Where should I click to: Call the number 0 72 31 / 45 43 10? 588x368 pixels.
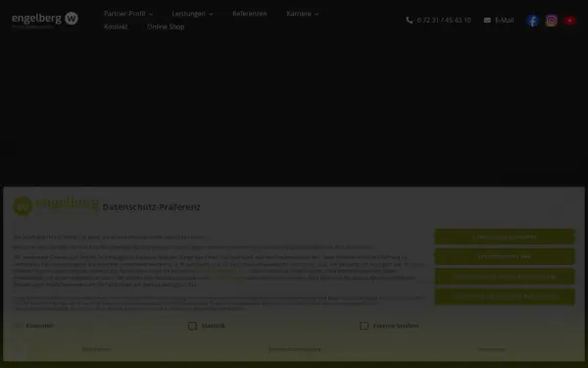(x=444, y=21)
